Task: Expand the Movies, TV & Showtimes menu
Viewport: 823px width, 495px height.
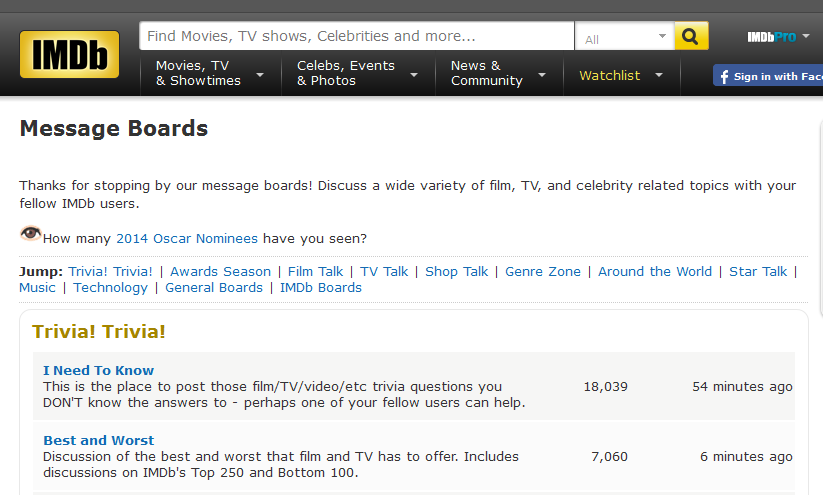Action: [x=209, y=73]
